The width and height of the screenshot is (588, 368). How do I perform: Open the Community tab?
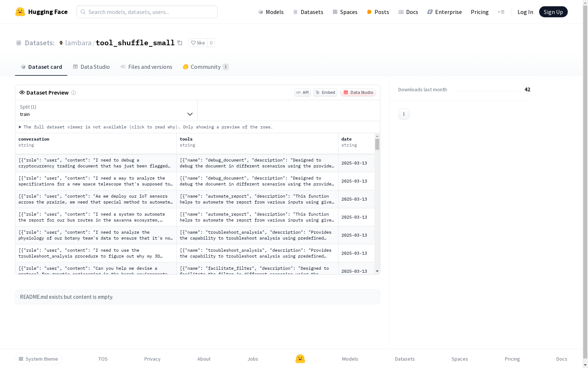coord(205,67)
